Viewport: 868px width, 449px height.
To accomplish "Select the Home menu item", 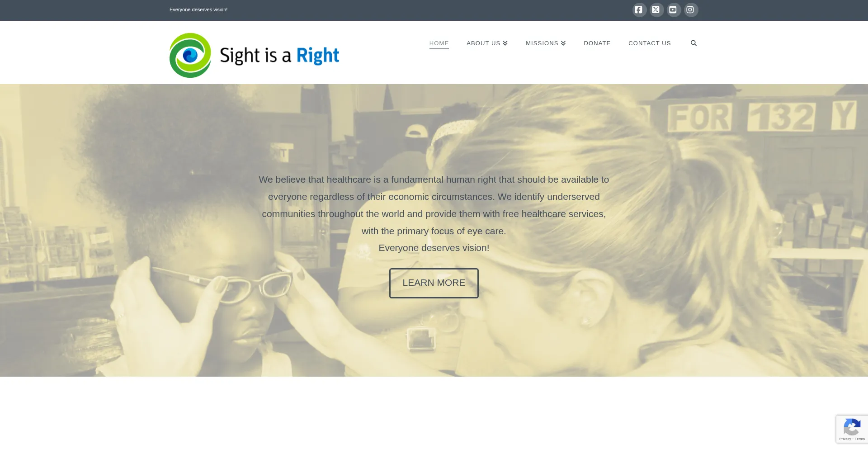I will [x=439, y=43].
